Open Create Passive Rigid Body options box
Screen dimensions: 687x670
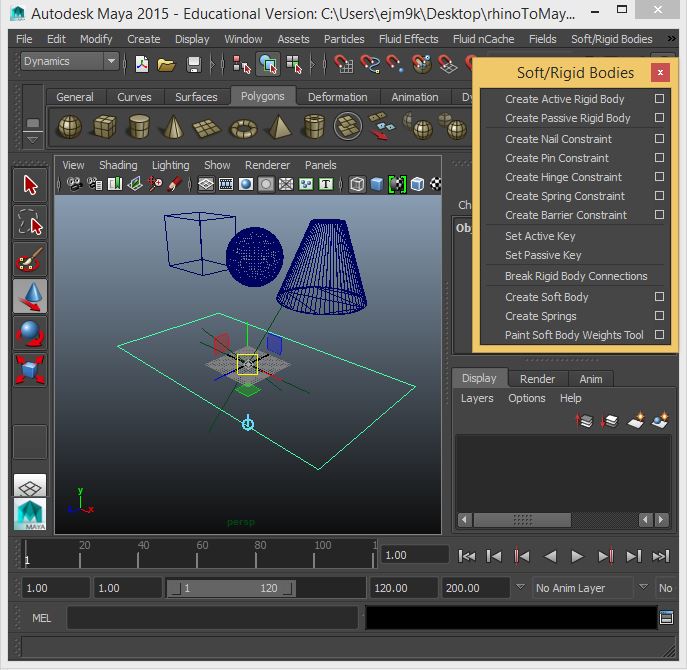pyautogui.click(x=659, y=117)
